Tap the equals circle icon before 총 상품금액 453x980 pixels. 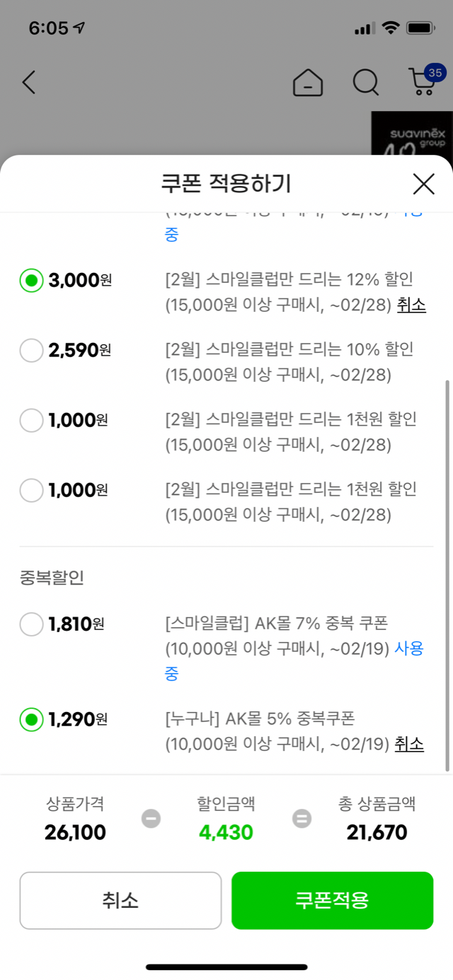302,819
